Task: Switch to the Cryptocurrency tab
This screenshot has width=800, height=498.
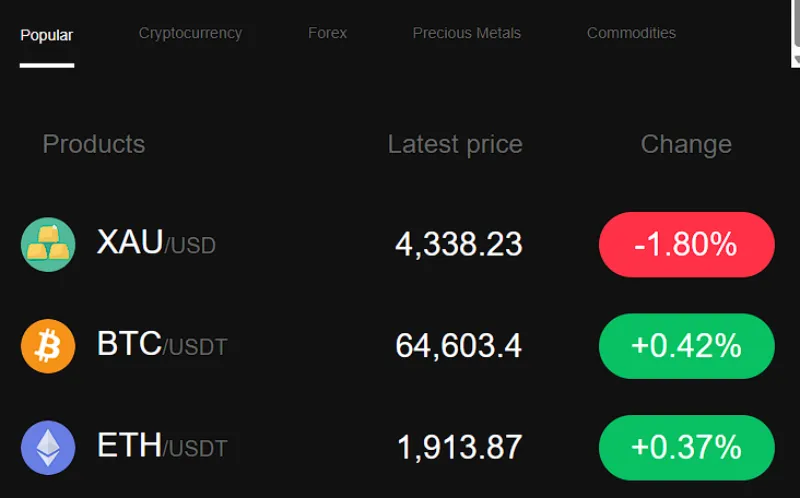Action: tap(190, 33)
